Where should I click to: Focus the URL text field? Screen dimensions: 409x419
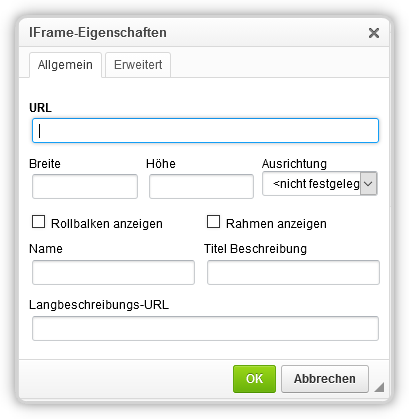tap(205, 130)
